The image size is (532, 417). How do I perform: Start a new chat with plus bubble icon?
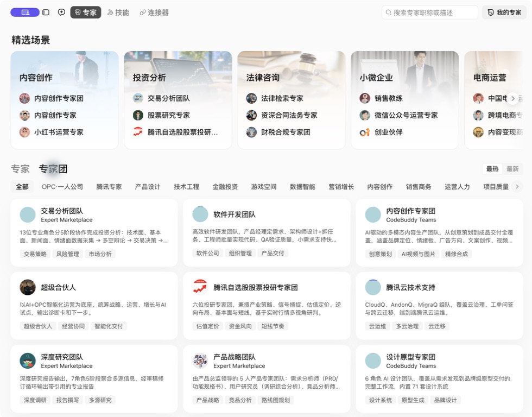click(x=61, y=12)
